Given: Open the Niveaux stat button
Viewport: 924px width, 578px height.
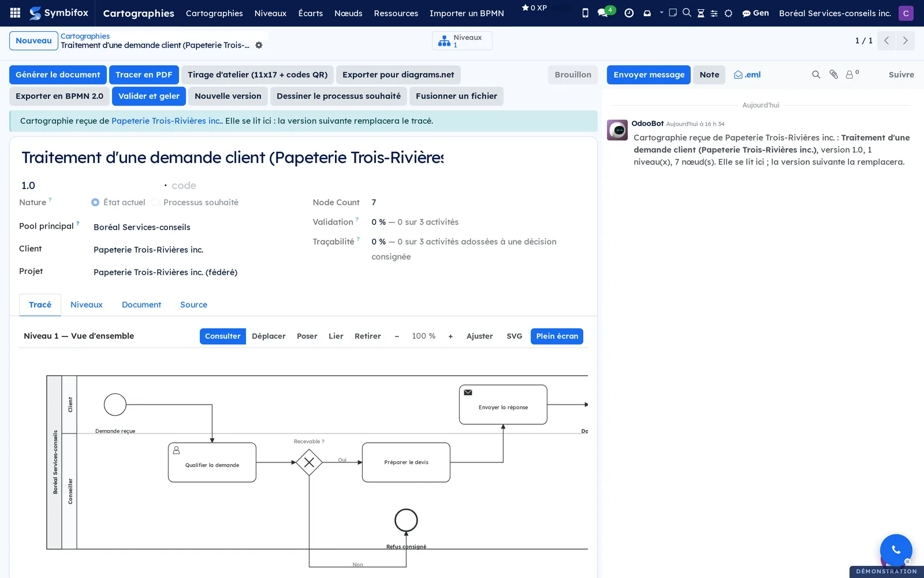Looking at the screenshot, I should (462, 40).
